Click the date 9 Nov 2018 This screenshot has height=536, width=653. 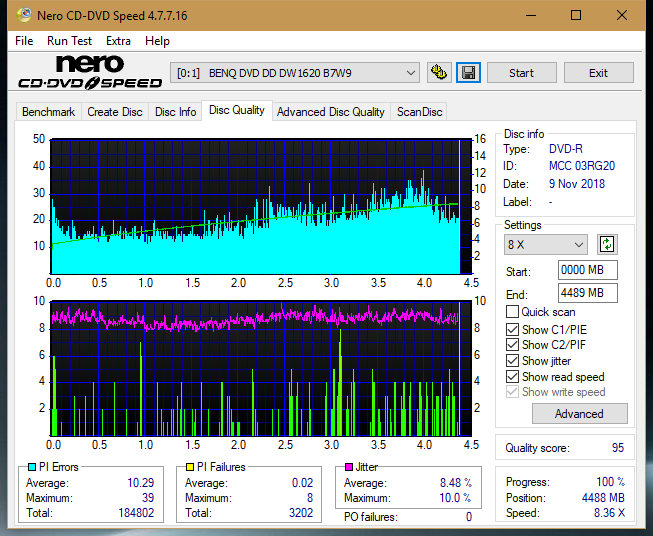[x=577, y=184]
